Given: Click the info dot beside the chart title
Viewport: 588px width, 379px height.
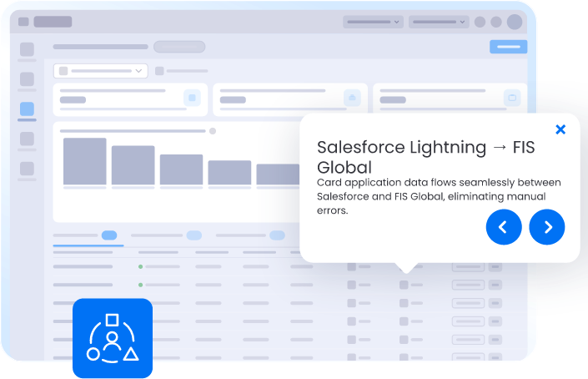Looking at the screenshot, I should point(213,131).
